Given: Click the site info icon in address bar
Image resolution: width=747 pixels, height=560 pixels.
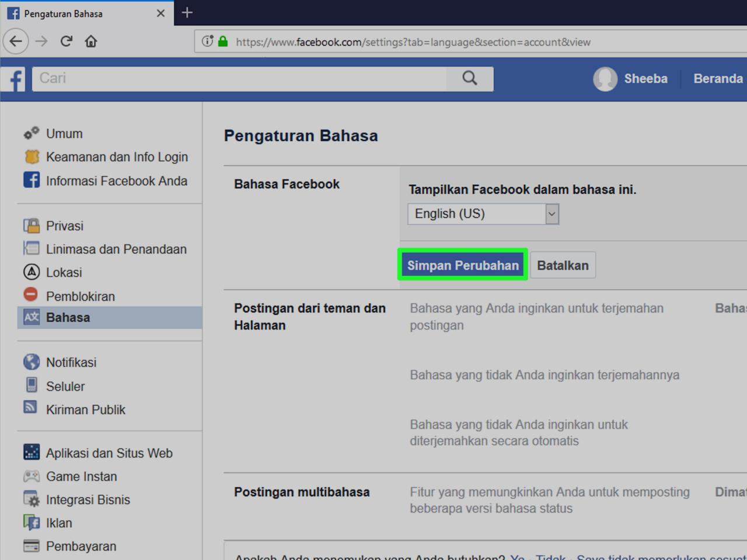Looking at the screenshot, I should coord(207,41).
